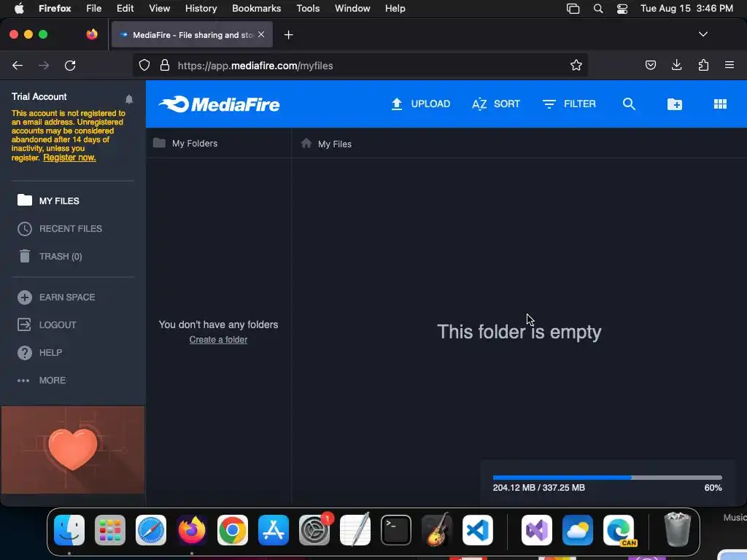Launch Google Chrome from the Dock
Viewport: 747px width, 560px height.
pyautogui.click(x=233, y=530)
